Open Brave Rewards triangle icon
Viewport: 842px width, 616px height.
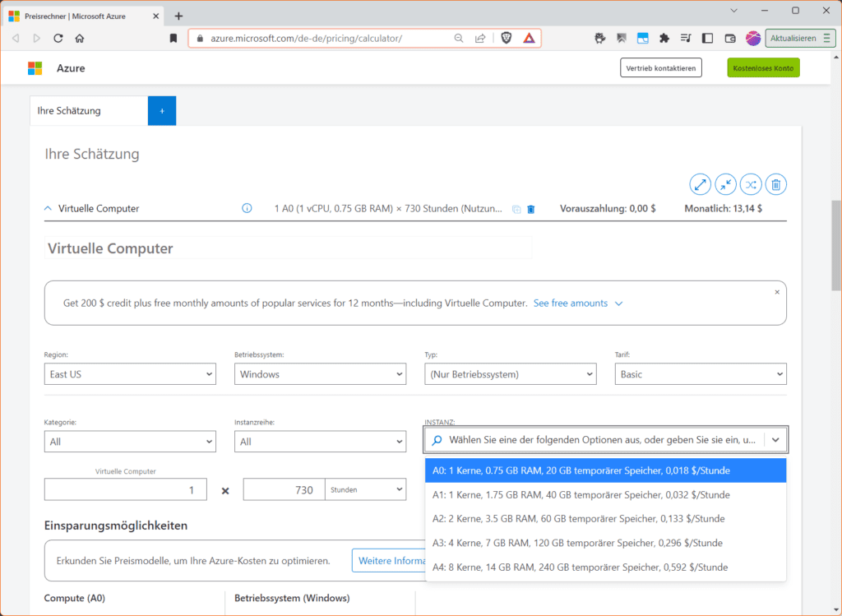[x=529, y=38]
